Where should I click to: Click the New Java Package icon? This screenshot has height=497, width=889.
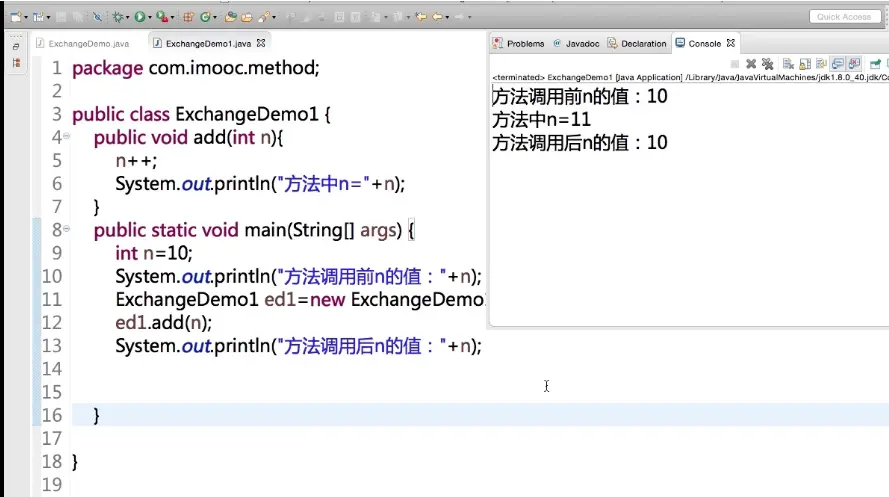pyautogui.click(x=188, y=17)
